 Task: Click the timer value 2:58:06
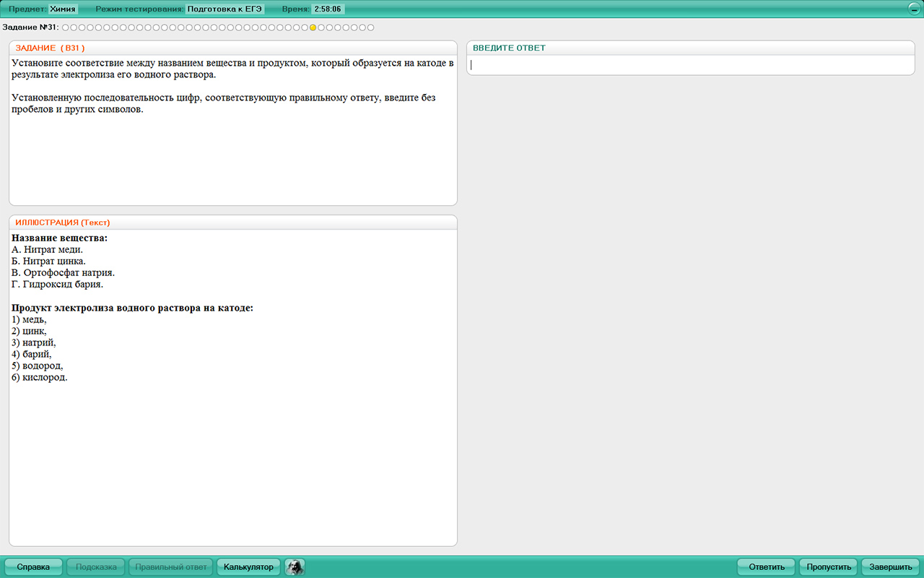[x=328, y=9]
